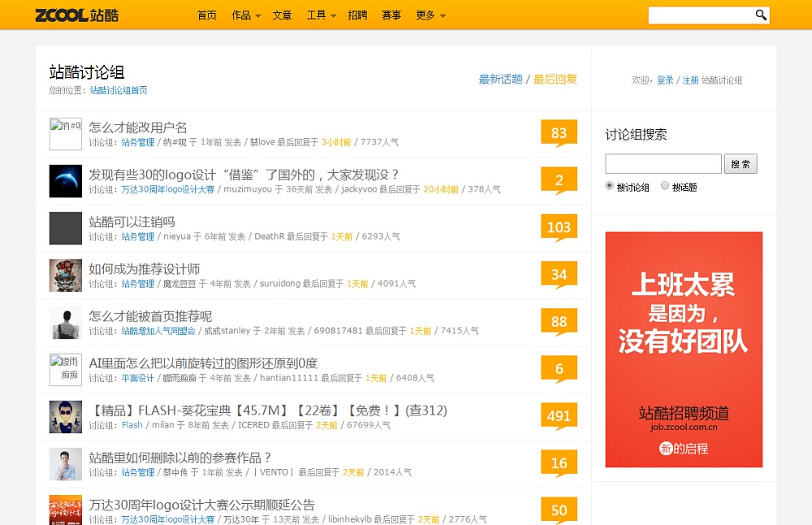The image size is (812, 525).
Task: Click sunglasses avatar of FLASH-葵花宝典 topic
Action: [65, 417]
